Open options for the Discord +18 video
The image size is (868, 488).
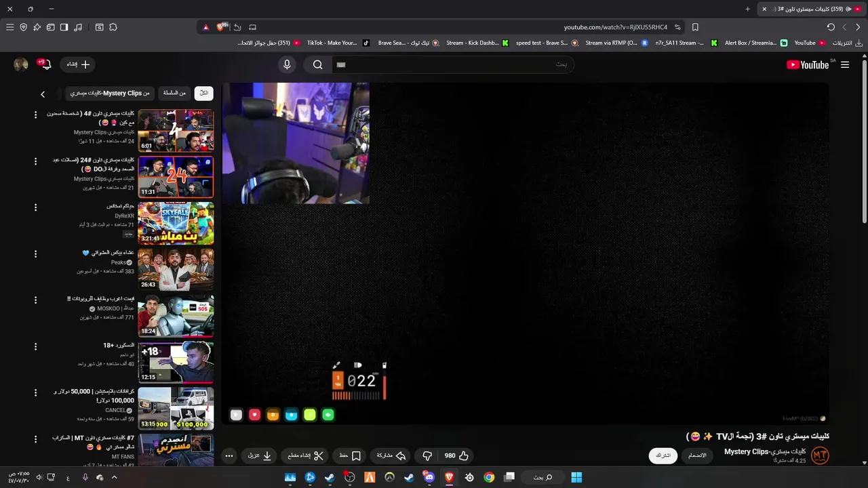coord(36,346)
